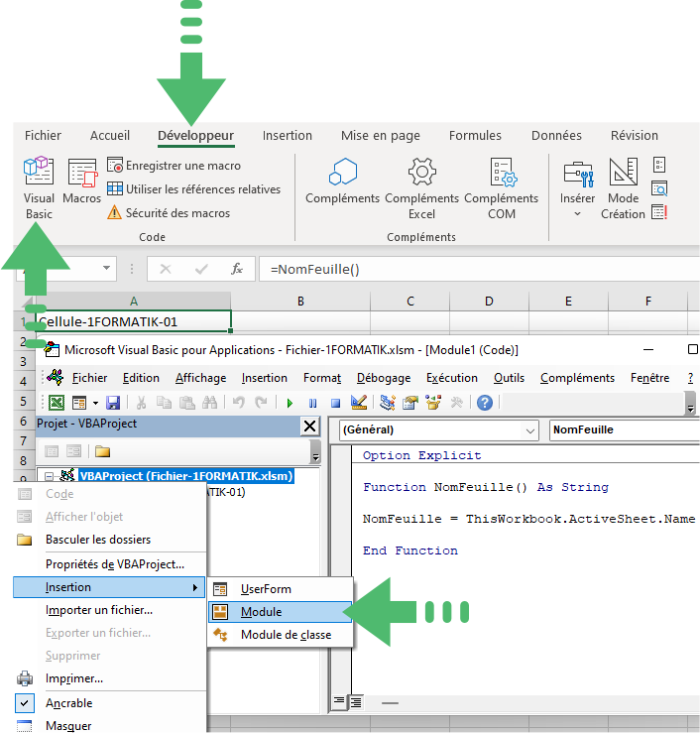Open the Macros dialog in Excel ribbon
Viewport: 700px width, 733px height.
point(81,183)
